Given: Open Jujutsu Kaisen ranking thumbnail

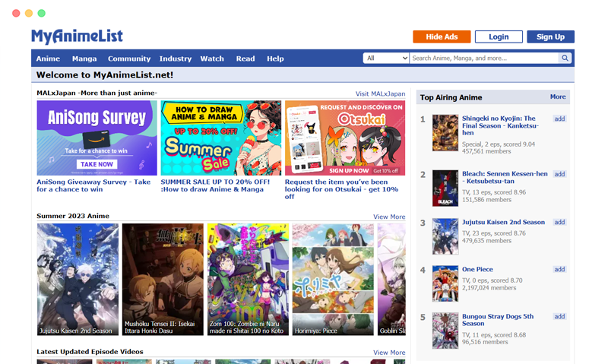Looking at the screenshot, I should pos(445,236).
